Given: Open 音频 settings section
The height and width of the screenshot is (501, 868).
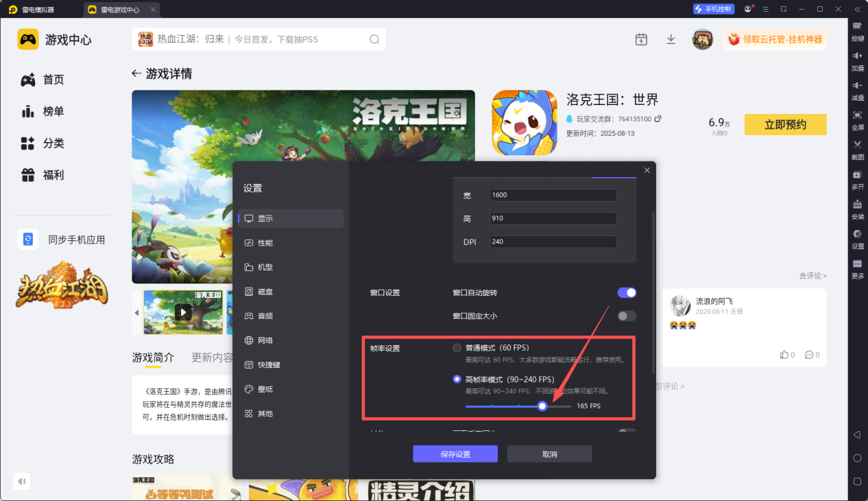Looking at the screenshot, I should (291, 316).
